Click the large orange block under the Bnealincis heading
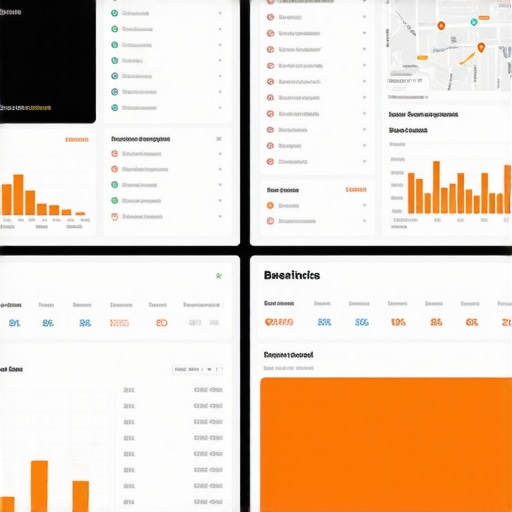 386,445
